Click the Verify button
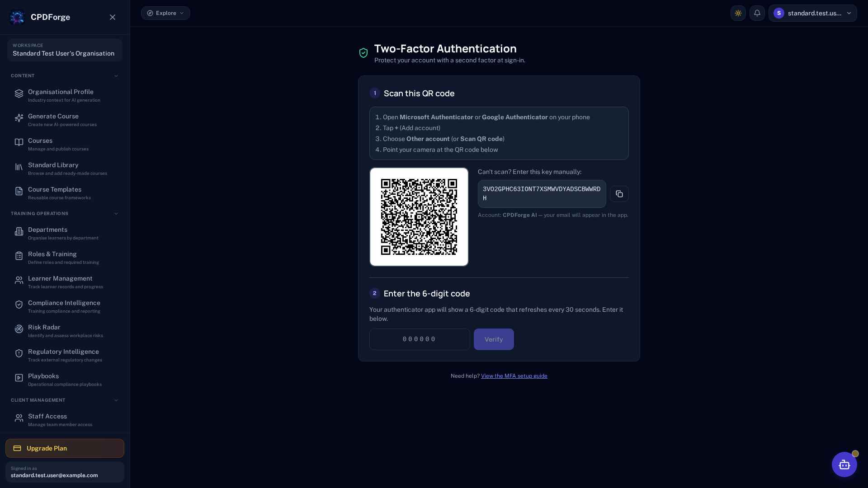 [494, 339]
